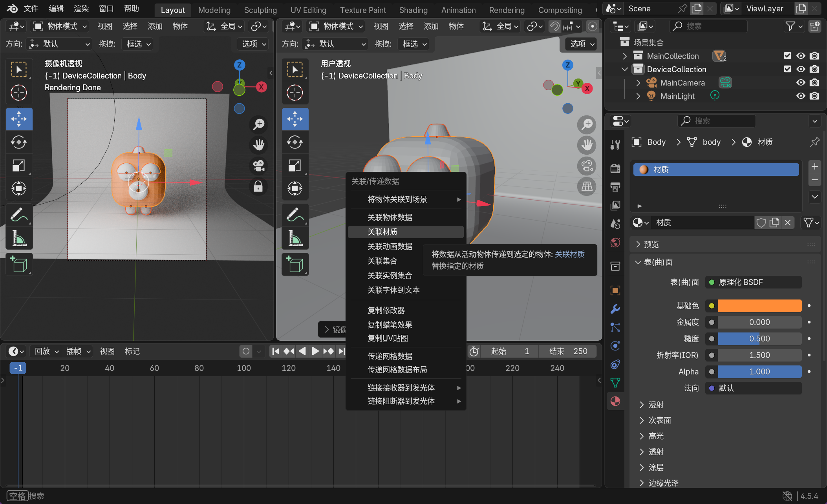This screenshot has width=827, height=504.
Task: Disable MainLight render camera toggle
Action: click(x=814, y=96)
